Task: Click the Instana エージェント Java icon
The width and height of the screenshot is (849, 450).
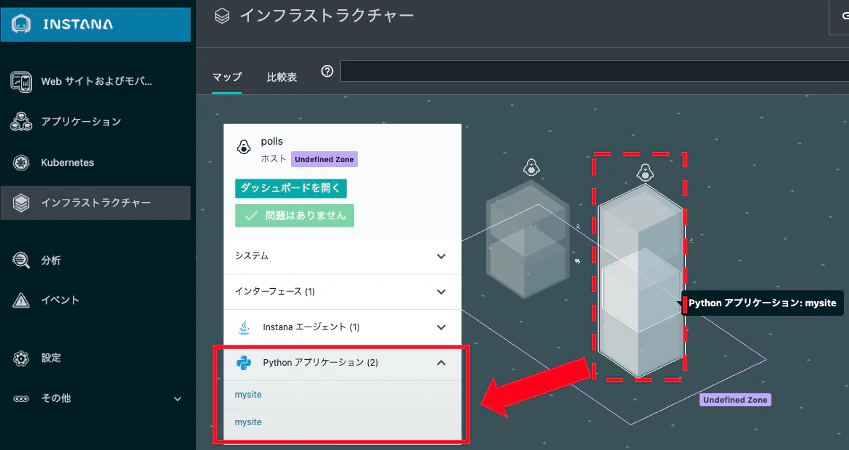Action: 244,327
